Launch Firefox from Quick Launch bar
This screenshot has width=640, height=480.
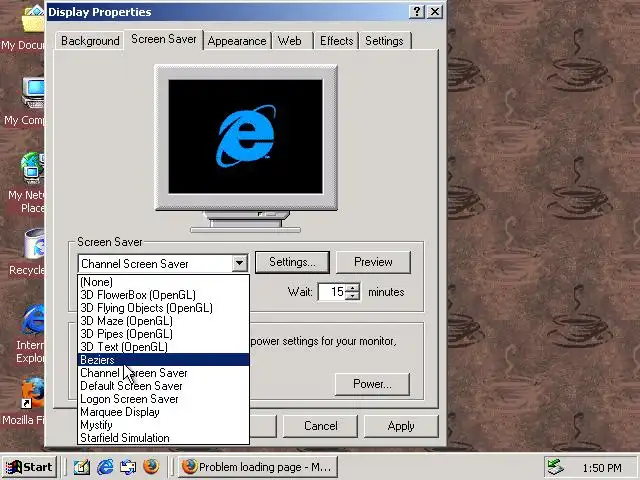coord(151,466)
